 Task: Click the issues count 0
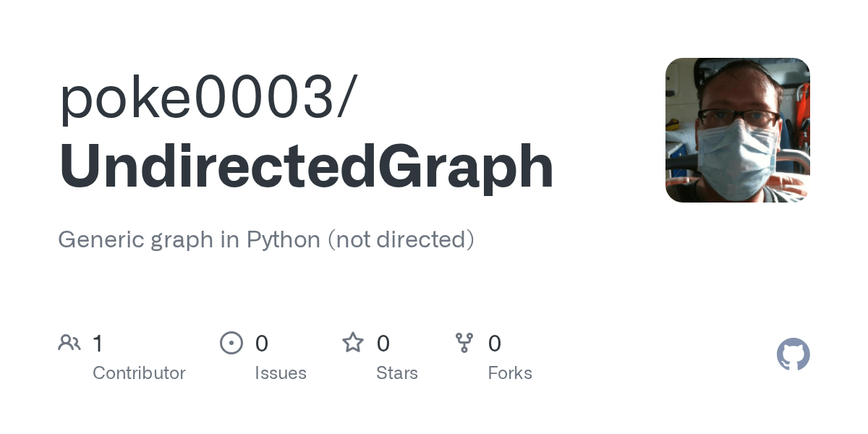tap(262, 344)
